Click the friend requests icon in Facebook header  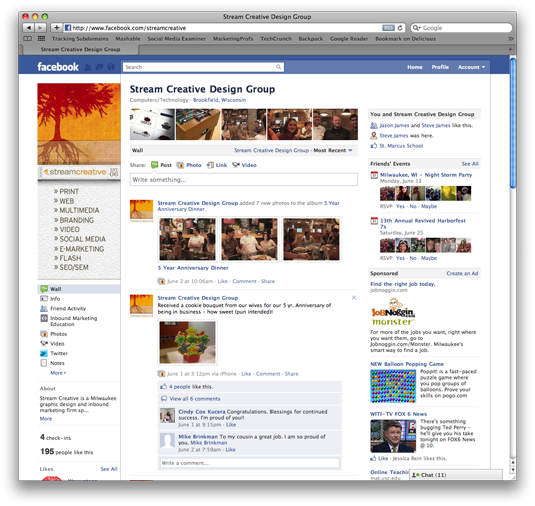[x=88, y=67]
